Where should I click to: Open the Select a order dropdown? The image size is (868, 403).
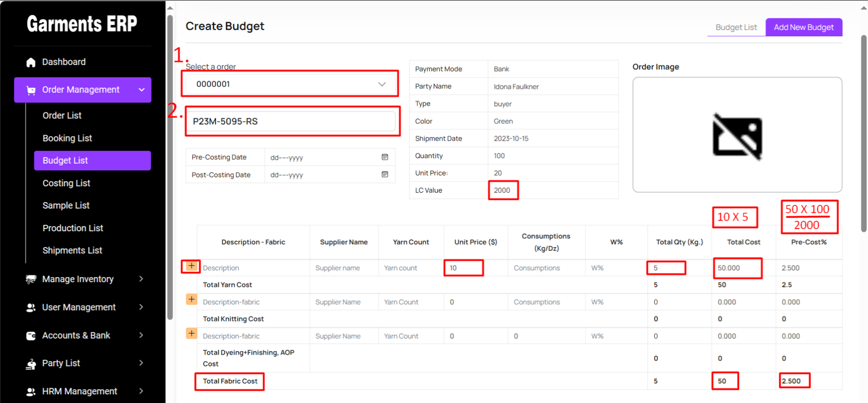290,84
